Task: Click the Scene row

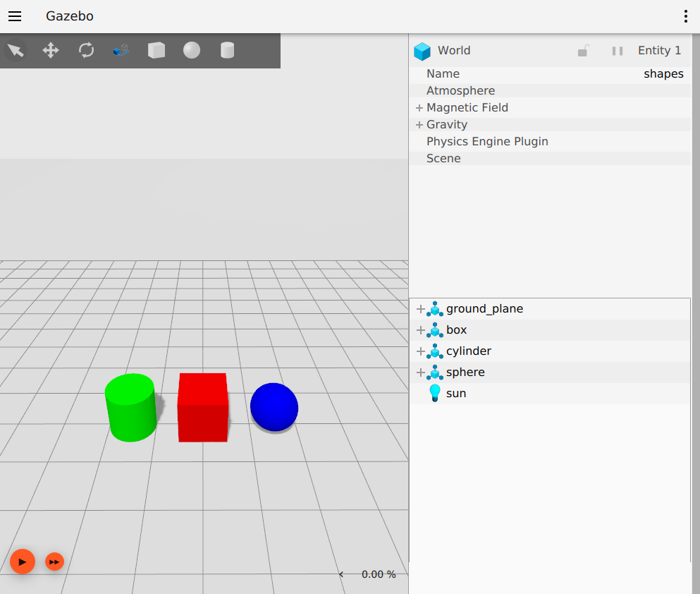Action: click(550, 159)
